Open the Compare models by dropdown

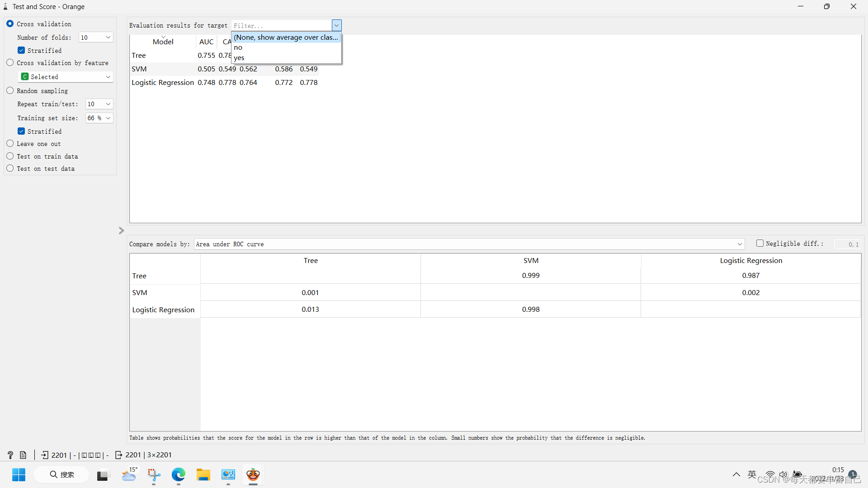click(469, 244)
